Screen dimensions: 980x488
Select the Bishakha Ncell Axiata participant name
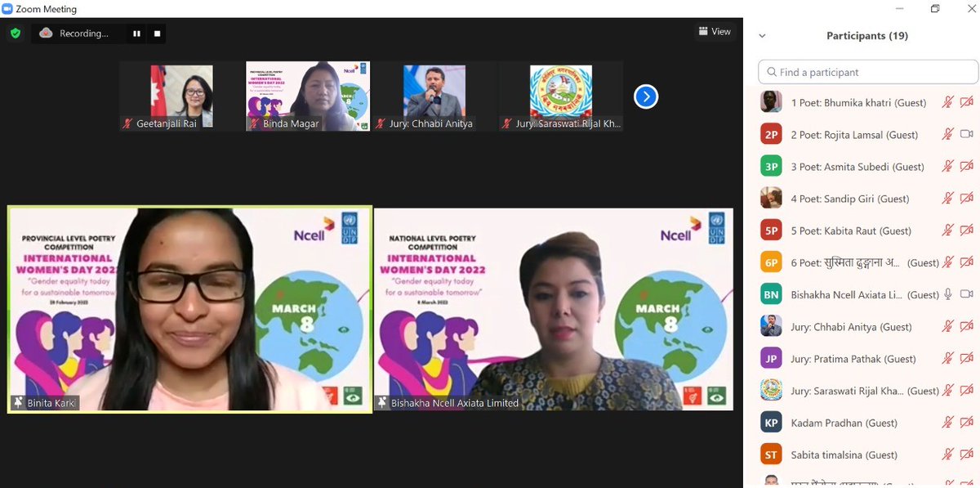(865, 294)
